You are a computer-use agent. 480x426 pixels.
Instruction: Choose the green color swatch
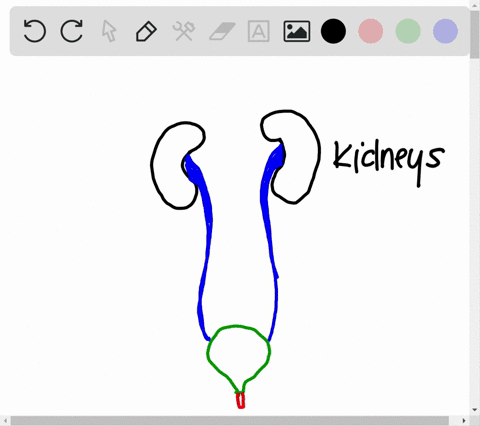click(408, 31)
